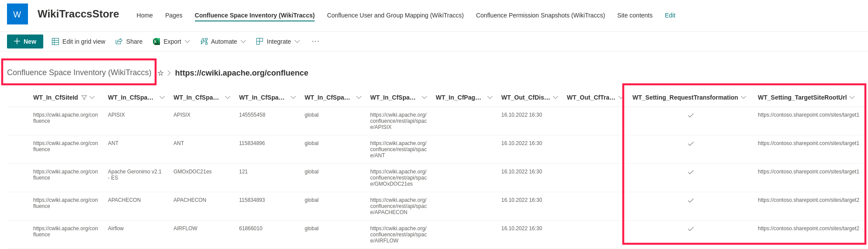Open WT_Setting_RequestTransformation column dropdown
The height and width of the screenshot is (249, 868).
(x=743, y=97)
